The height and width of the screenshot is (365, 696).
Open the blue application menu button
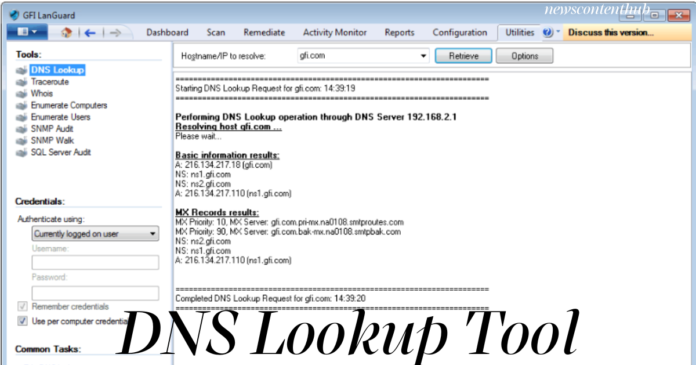(27, 32)
